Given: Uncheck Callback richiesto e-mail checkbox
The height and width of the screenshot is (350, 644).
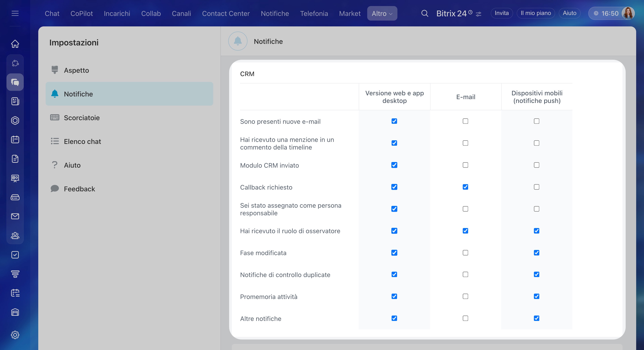Looking at the screenshot, I should [465, 187].
